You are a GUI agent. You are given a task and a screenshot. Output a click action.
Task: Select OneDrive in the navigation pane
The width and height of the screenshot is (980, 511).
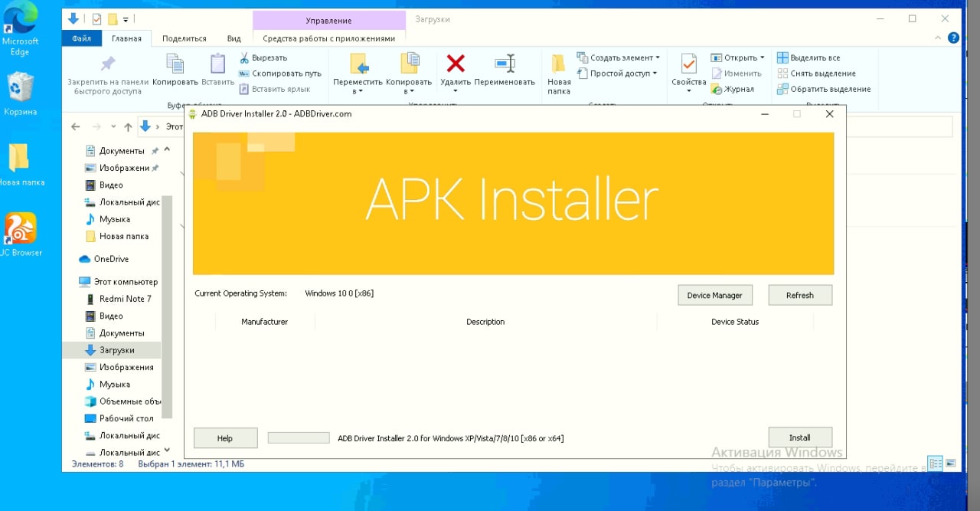click(111, 259)
